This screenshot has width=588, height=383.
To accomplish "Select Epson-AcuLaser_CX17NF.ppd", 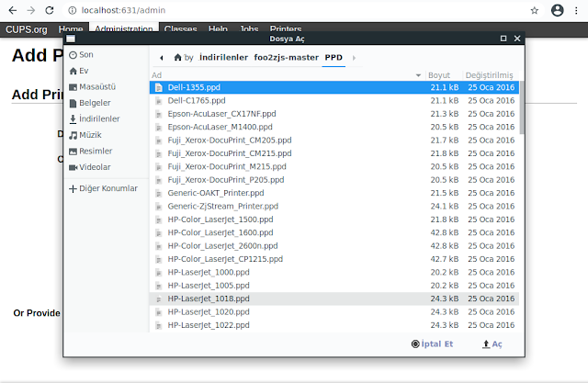I will [334, 114].
